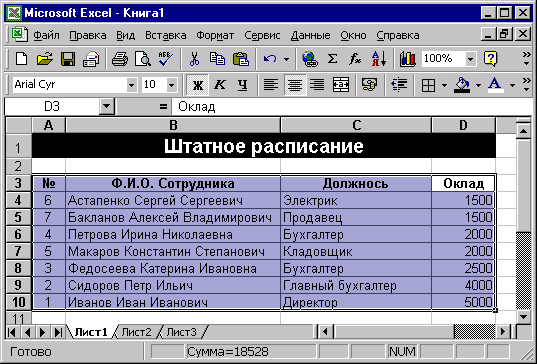The height and width of the screenshot is (364, 537).
Task: Open Office Assistant help icon
Action: (x=490, y=59)
